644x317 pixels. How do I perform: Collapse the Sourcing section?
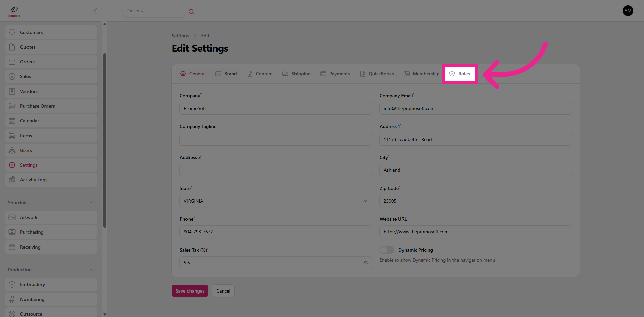[91, 203]
